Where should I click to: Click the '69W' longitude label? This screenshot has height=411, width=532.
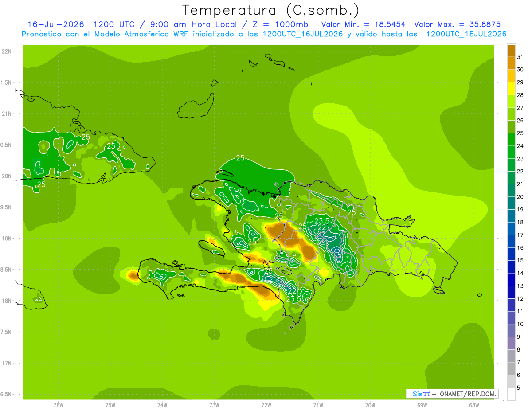coord(422,405)
